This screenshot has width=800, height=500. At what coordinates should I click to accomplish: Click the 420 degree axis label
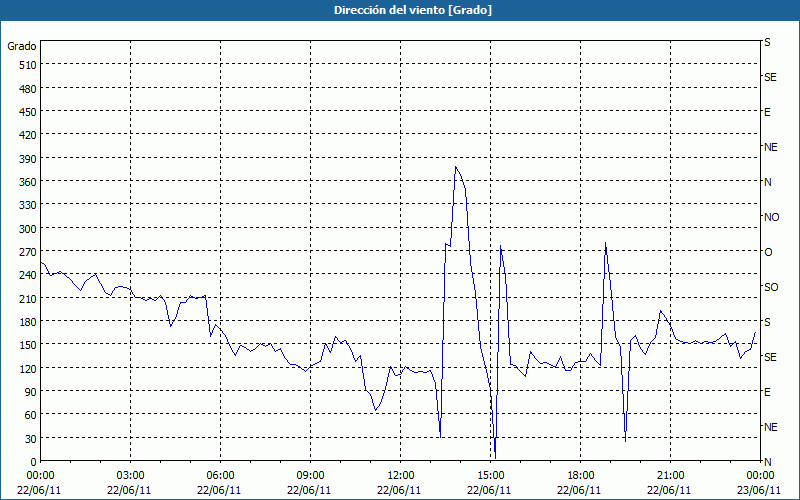(29, 135)
